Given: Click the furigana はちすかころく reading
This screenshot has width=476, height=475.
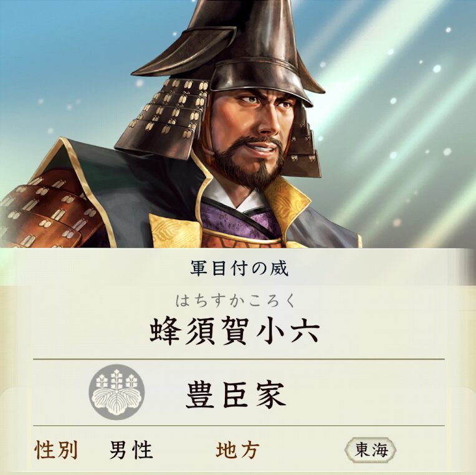Looking at the screenshot, I should click(x=235, y=300).
